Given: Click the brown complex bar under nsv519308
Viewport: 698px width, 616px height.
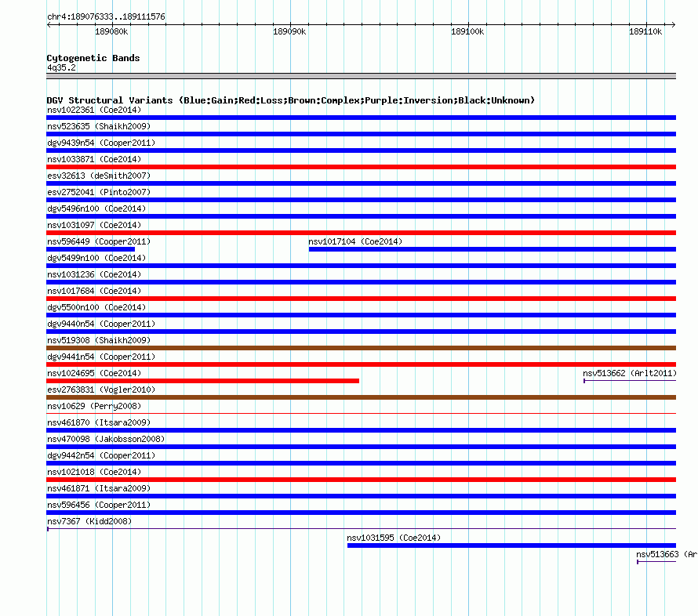Looking at the screenshot, I should click(361, 348).
